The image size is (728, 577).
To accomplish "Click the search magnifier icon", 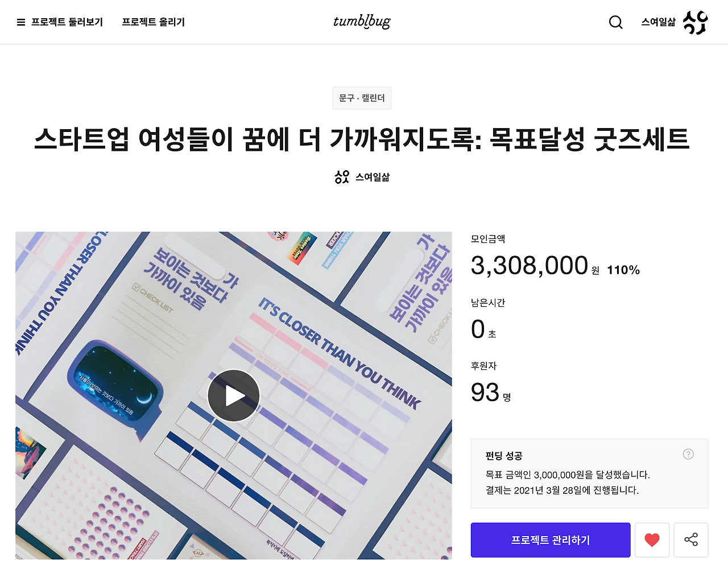I will pyautogui.click(x=616, y=22).
